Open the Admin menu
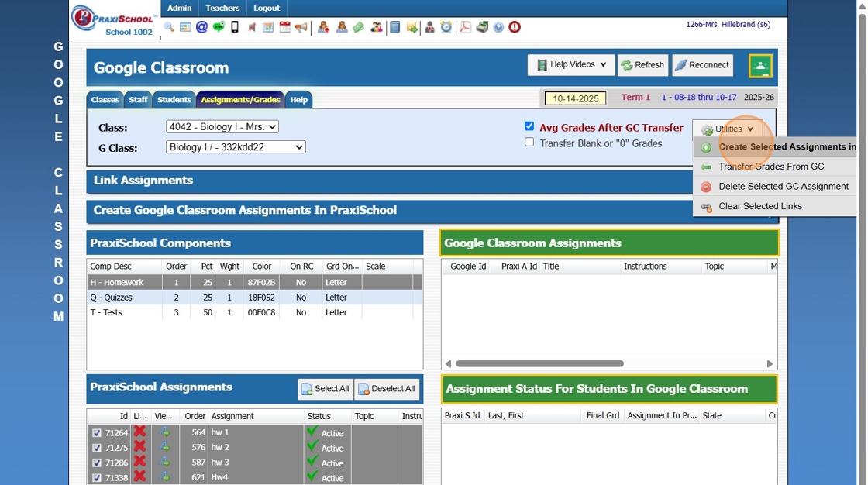Viewport: 868px width, 485px height. 179,9
